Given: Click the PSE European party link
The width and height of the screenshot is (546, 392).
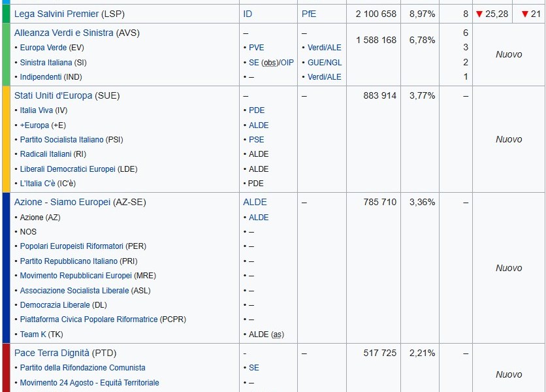Looking at the screenshot, I should pos(256,140).
